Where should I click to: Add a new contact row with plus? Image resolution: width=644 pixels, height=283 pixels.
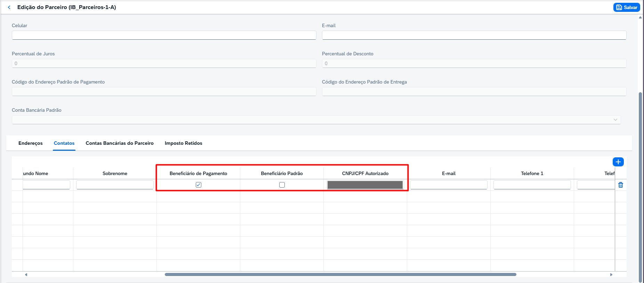click(x=618, y=162)
